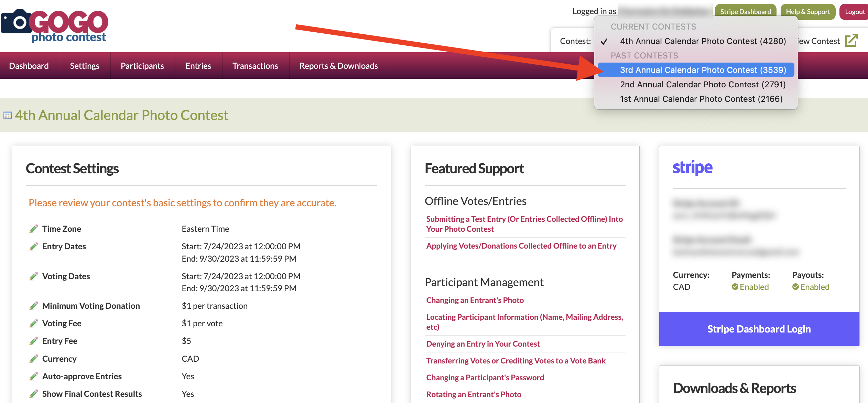
Task: Click the pencil icon for Voting Dates
Action: click(x=33, y=276)
